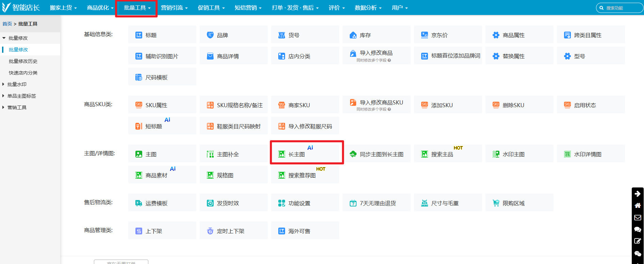Open 批量修改历史 in the sidebar
This screenshot has width=644, height=264.
(23, 61)
